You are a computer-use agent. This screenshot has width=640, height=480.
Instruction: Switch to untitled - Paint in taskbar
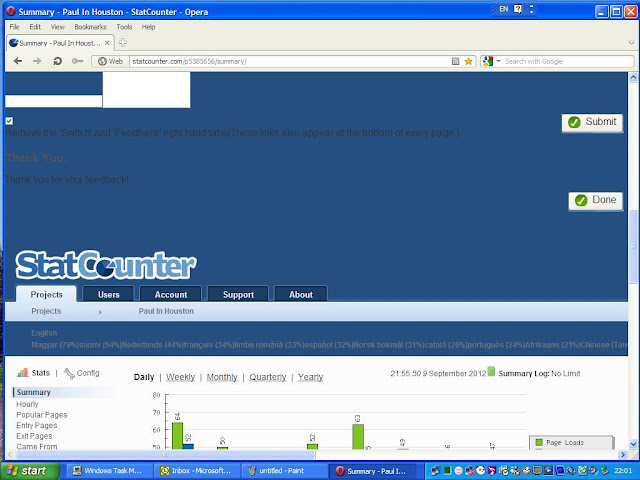283,471
